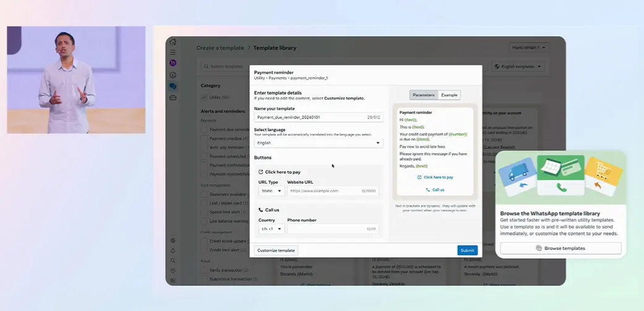Open the briefcase icon in sidebar

point(173,98)
